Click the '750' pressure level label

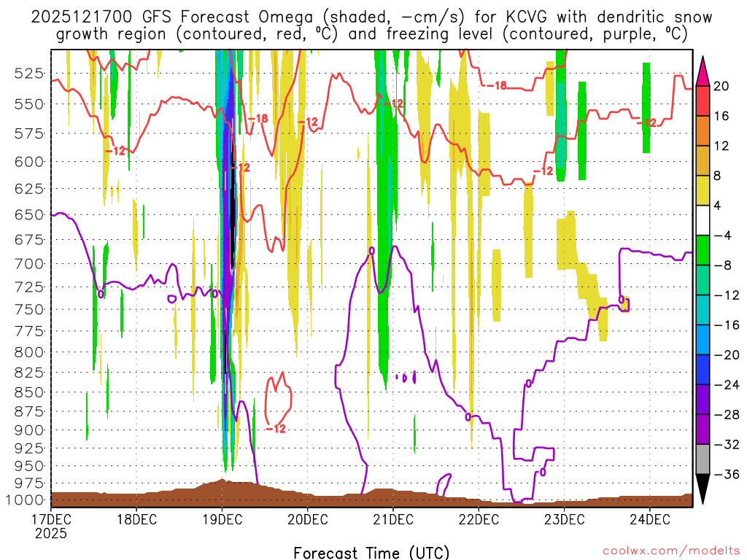(x=29, y=309)
